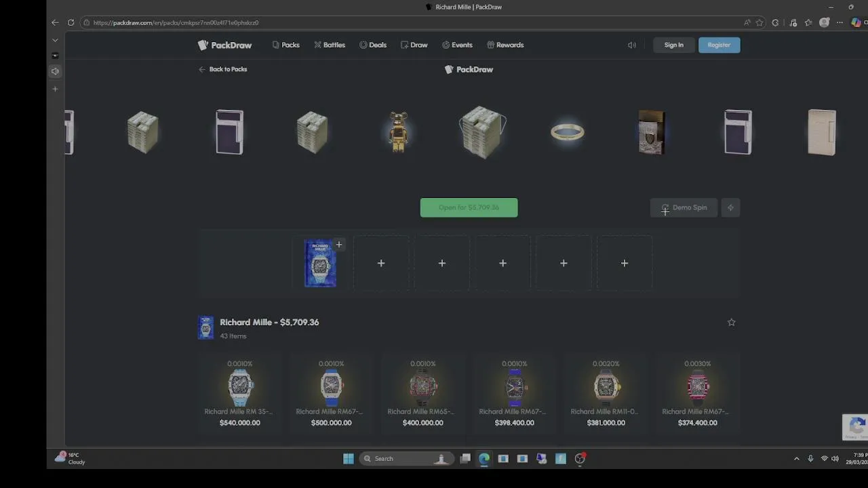The image size is (868, 488).
Task: Reload the page with the refresh icon
Action: point(71,22)
